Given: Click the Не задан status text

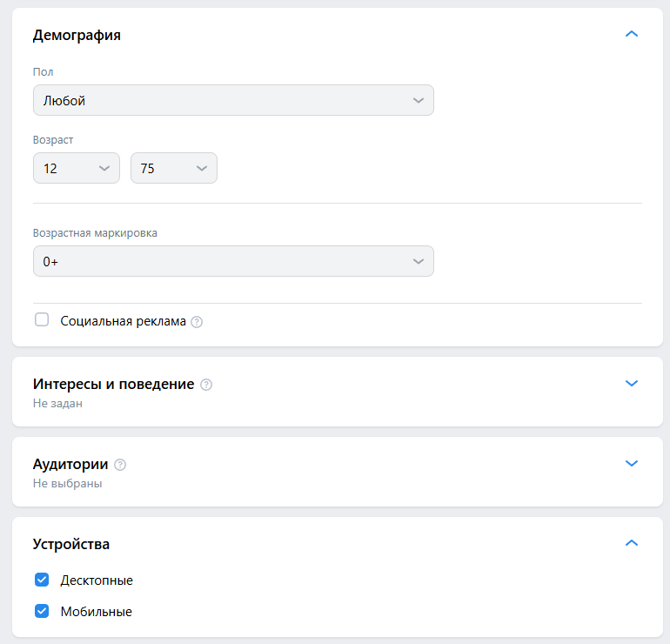Looking at the screenshot, I should [x=57, y=404].
